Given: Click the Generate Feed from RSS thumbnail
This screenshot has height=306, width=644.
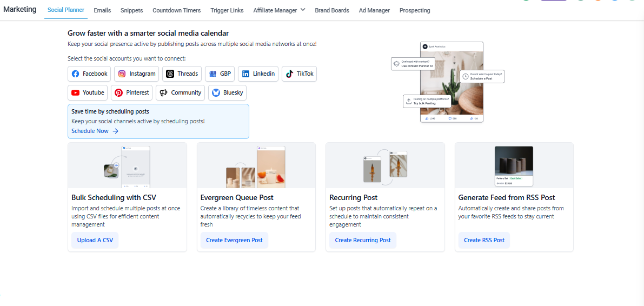Looking at the screenshot, I should (514, 165).
